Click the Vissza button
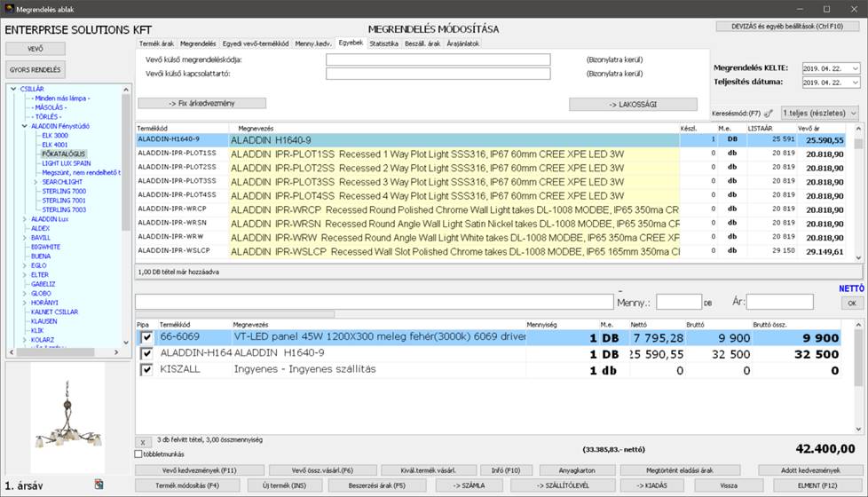This screenshot has height=497, width=868. pyautogui.click(x=729, y=485)
